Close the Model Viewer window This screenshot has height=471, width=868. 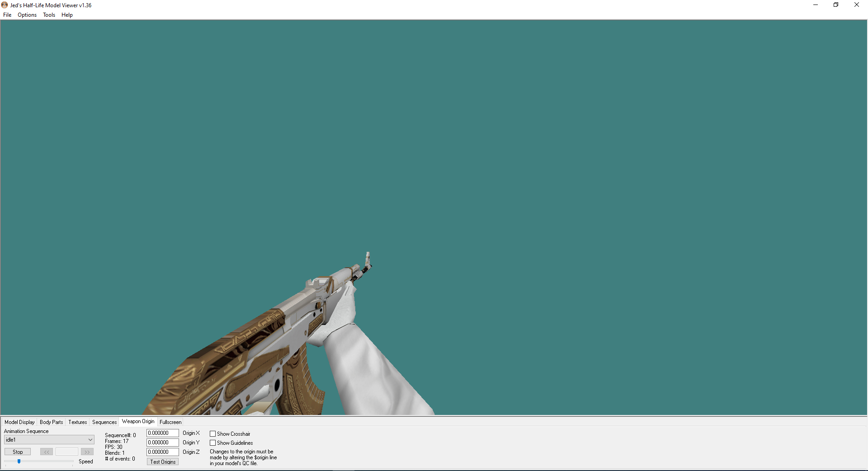(857, 5)
